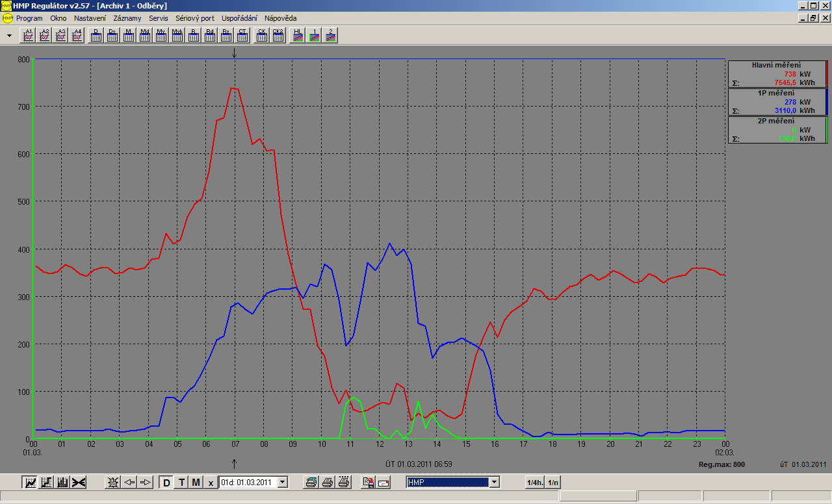
Task: Open the Mv table view
Action: coord(161,35)
